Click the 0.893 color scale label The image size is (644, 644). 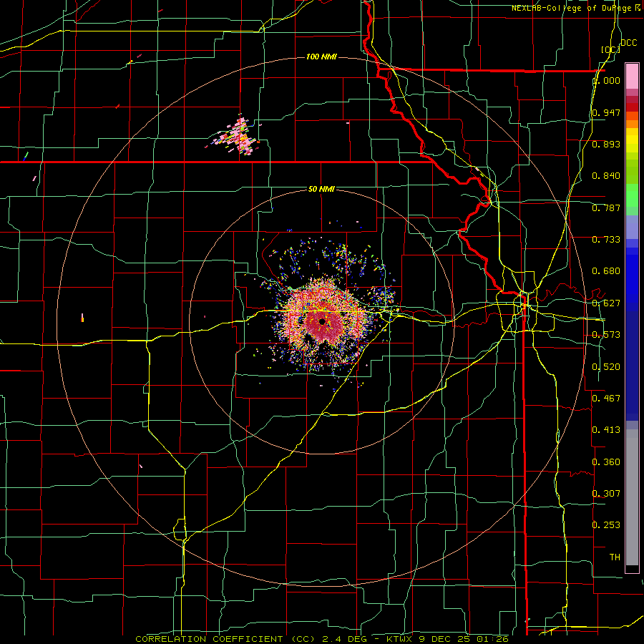click(606, 144)
